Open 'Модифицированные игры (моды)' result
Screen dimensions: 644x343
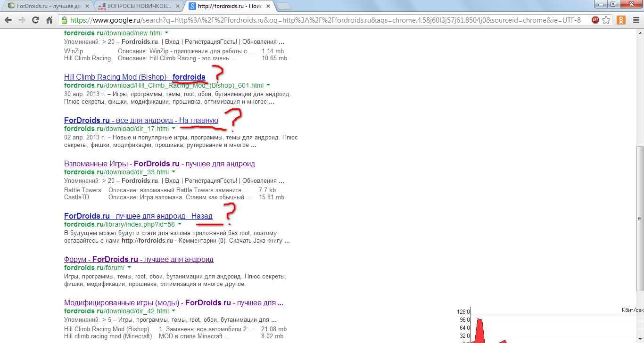tap(173, 302)
